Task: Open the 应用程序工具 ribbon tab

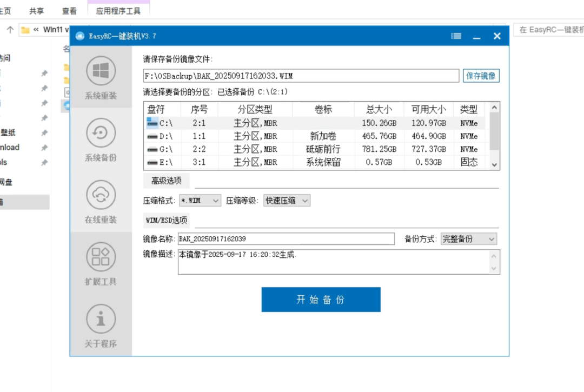Action: pos(118,11)
